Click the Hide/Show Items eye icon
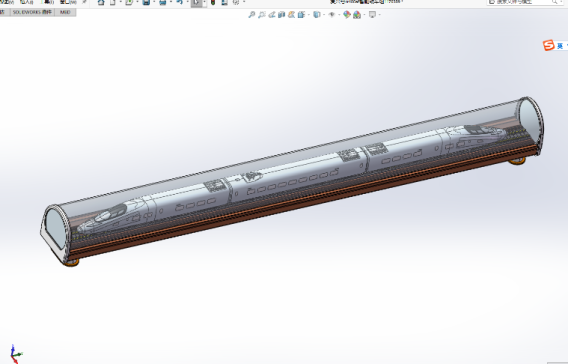This screenshot has height=364, width=568. pos(331,14)
